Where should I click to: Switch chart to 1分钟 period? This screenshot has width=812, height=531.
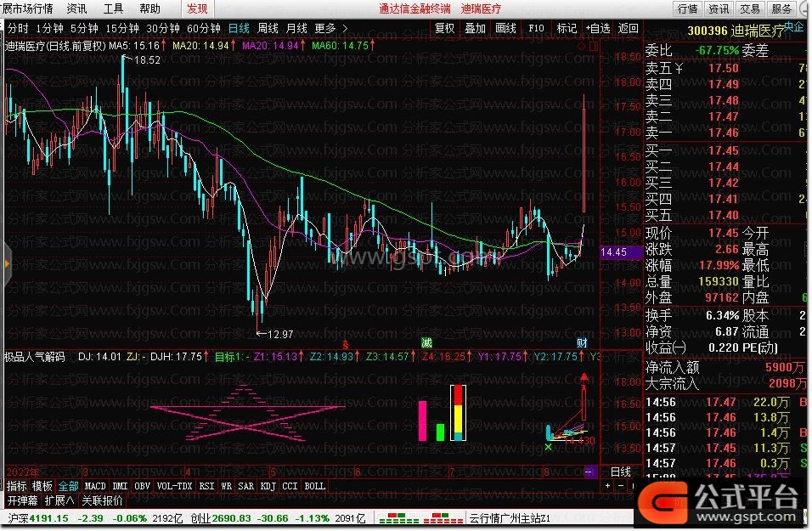point(49,28)
